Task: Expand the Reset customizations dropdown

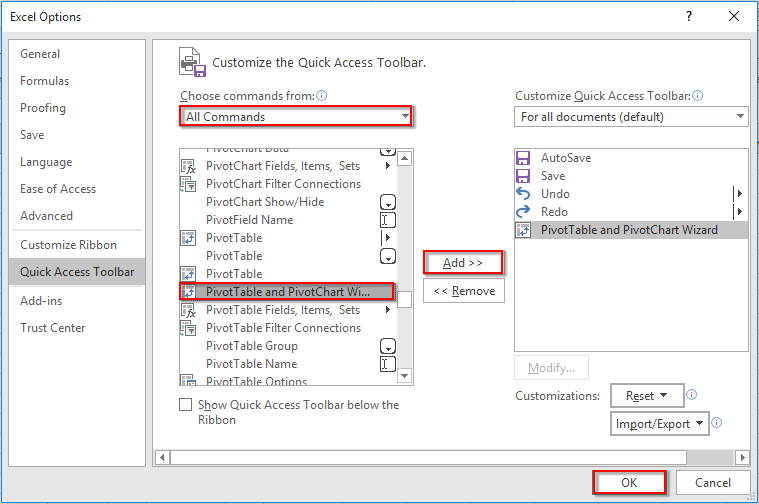Action: 646,396
